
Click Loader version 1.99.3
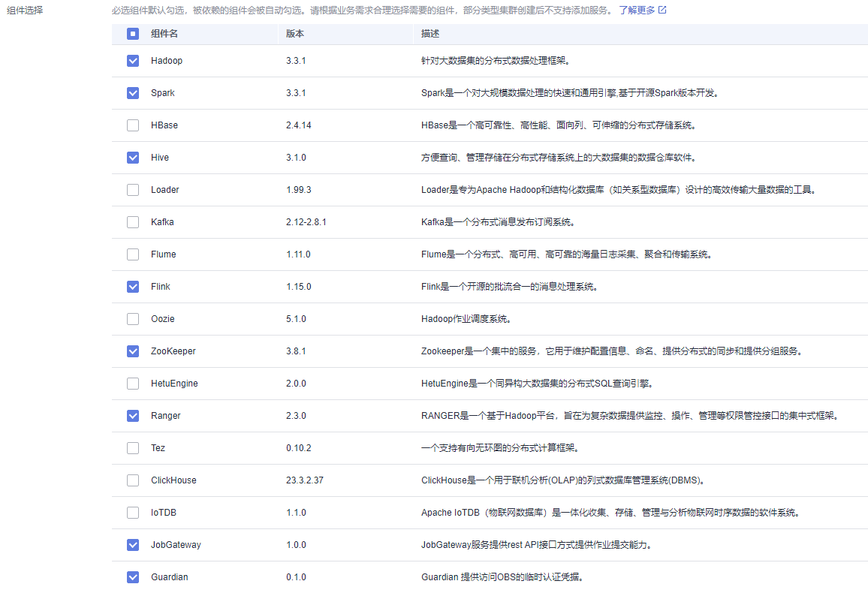coord(298,190)
